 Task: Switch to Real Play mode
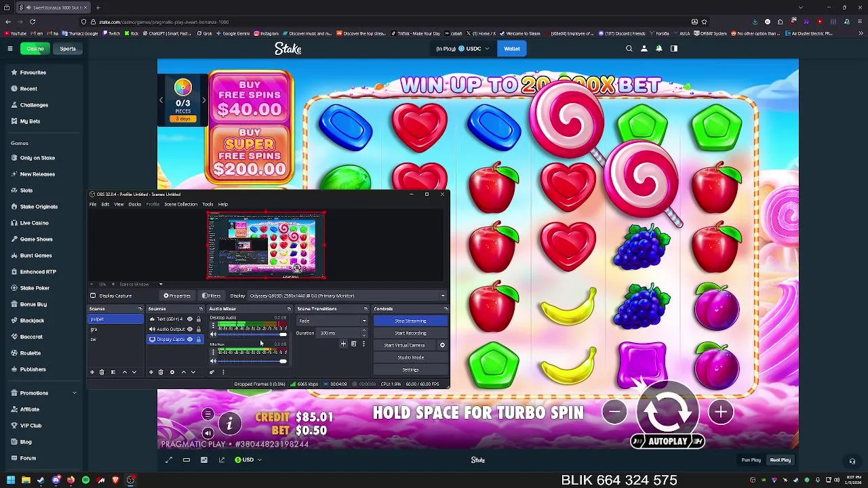pos(780,460)
